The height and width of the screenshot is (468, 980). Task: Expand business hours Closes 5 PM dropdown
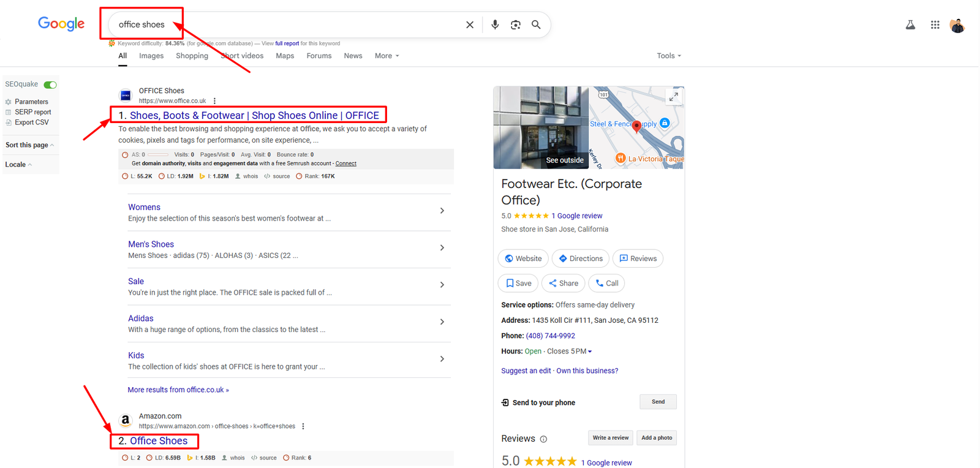[x=570, y=352]
